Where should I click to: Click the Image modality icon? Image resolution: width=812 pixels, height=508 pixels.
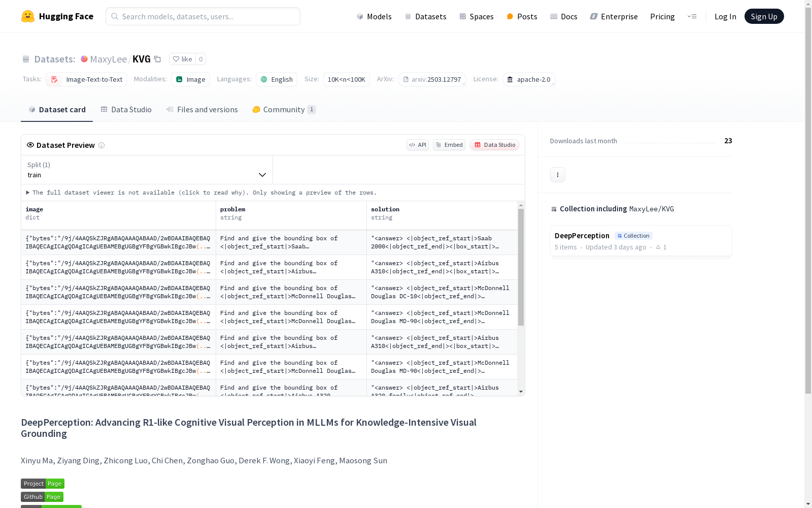(179, 79)
